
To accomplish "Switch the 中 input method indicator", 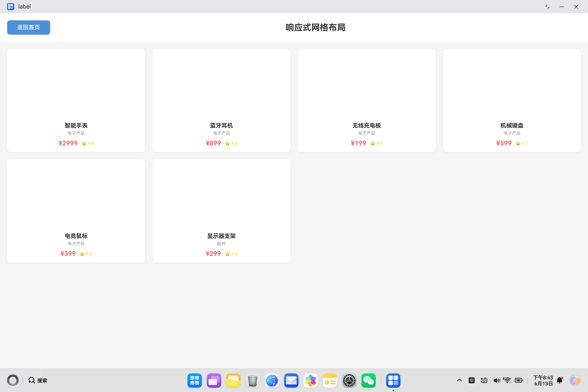I will [x=472, y=380].
